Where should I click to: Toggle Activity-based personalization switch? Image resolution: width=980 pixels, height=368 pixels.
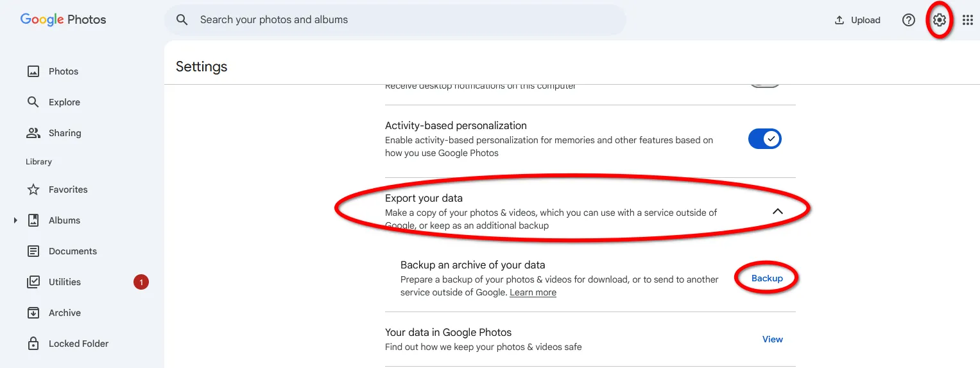(764, 139)
